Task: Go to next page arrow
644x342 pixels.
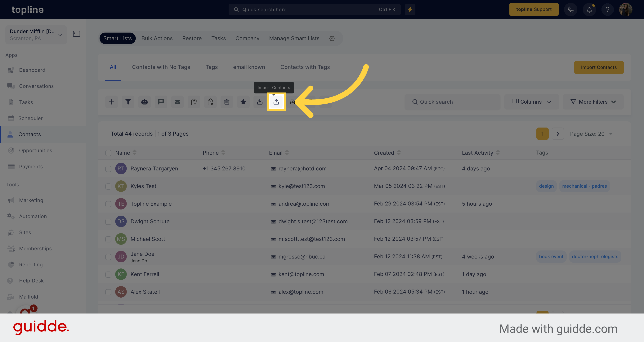Action: tap(557, 134)
